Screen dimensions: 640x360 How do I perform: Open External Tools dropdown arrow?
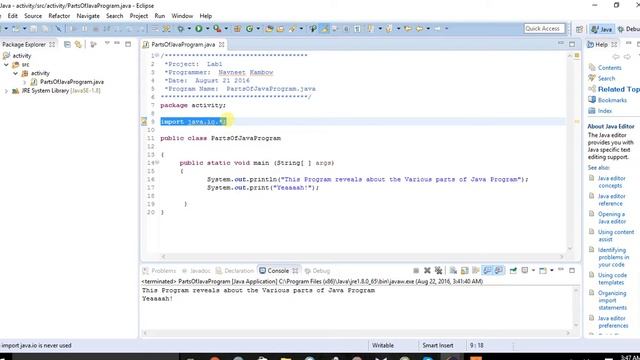pos(226,29)
